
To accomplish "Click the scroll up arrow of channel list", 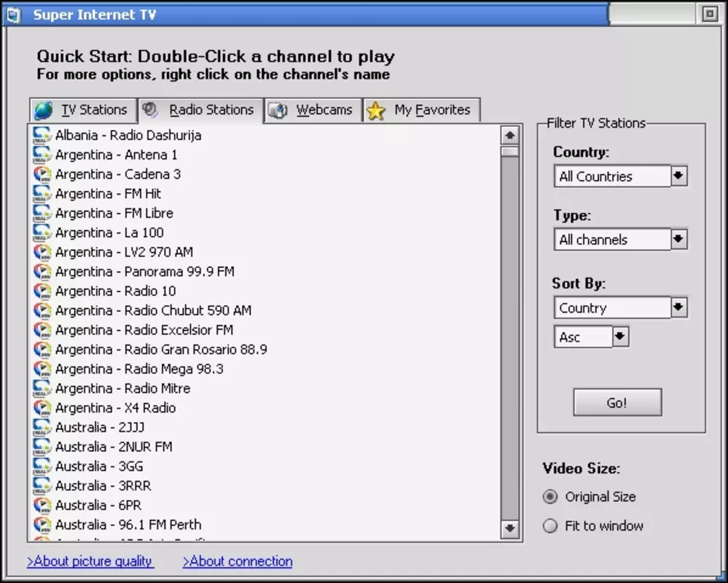I will (x=510, y=136).
